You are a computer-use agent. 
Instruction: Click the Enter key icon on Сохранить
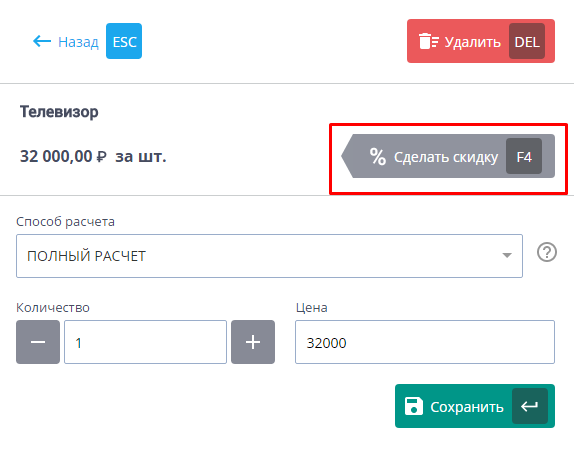click(530, 406)
